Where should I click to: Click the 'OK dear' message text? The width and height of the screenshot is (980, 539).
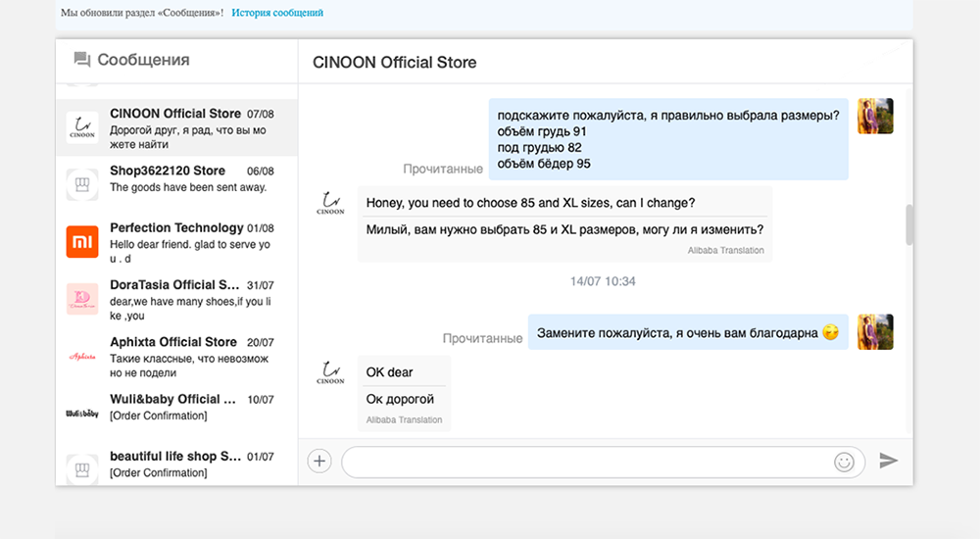(x=389, y=372)
